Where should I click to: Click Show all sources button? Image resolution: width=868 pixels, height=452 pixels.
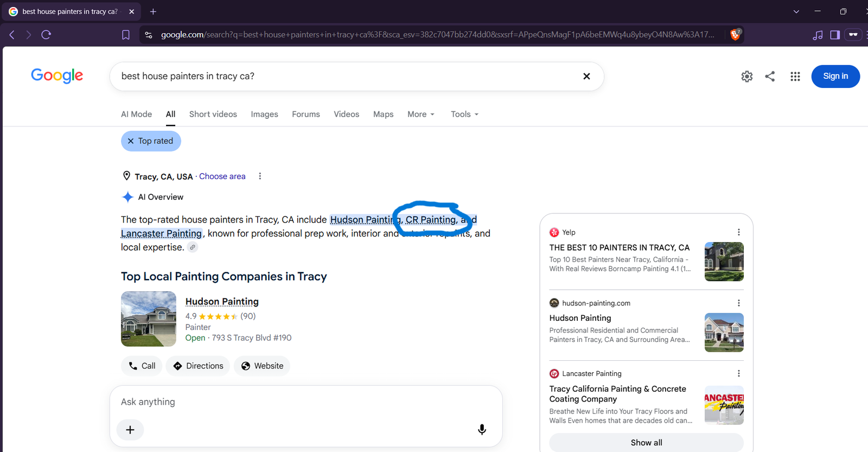point(646,443)
